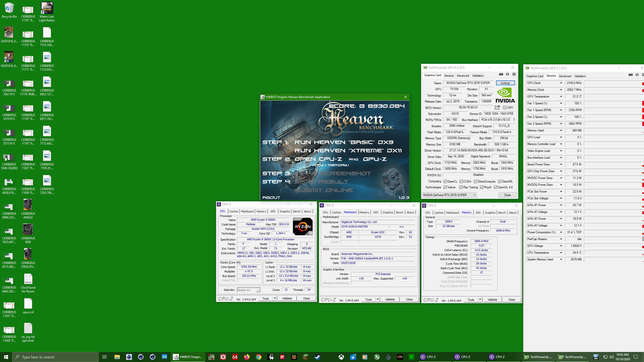Expand the GPU Clock sensor dropdown
Screen dimensions: 644x362
point(561,83)
